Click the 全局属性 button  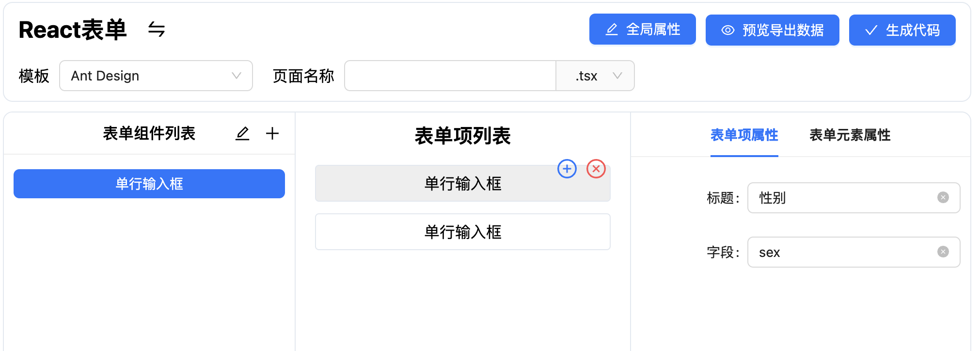(x=642, y=30)
